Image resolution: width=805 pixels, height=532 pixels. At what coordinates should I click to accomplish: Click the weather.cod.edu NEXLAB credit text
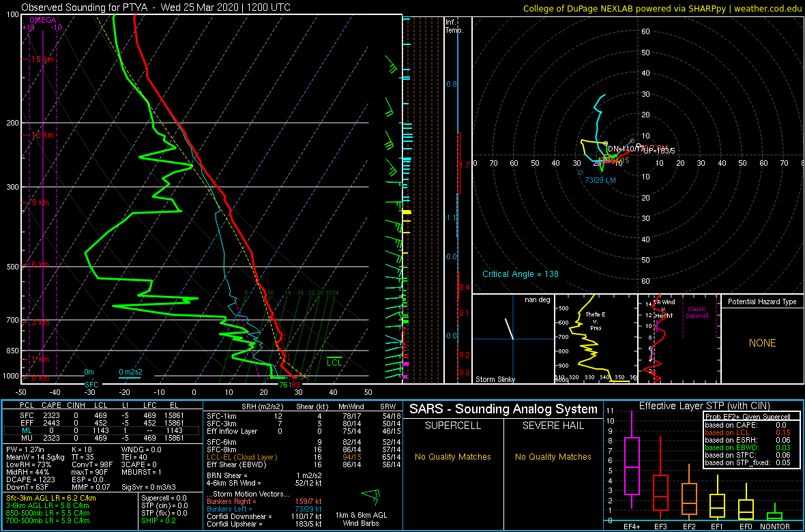coord(662,8)
